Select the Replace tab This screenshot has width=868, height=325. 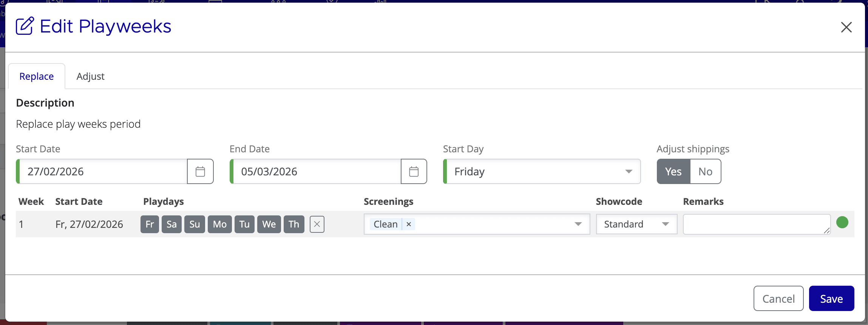(36, 76)
